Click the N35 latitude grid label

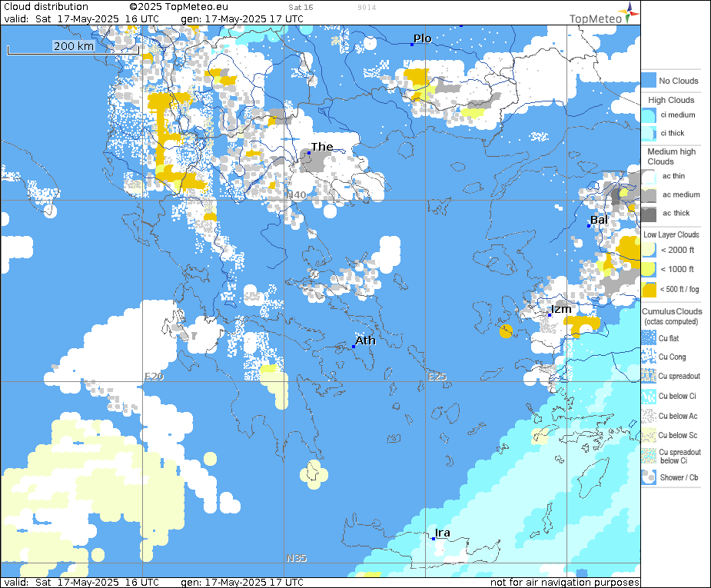296,558
